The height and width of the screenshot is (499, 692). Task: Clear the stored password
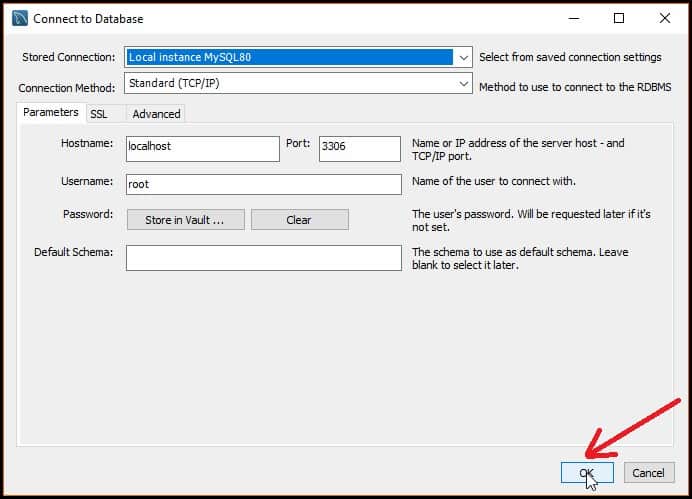click(x=299, y=220)
